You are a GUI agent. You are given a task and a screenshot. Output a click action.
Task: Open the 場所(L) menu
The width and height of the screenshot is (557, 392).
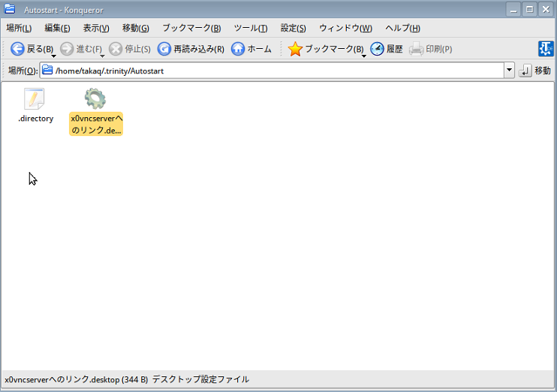[x=20, y=28]
